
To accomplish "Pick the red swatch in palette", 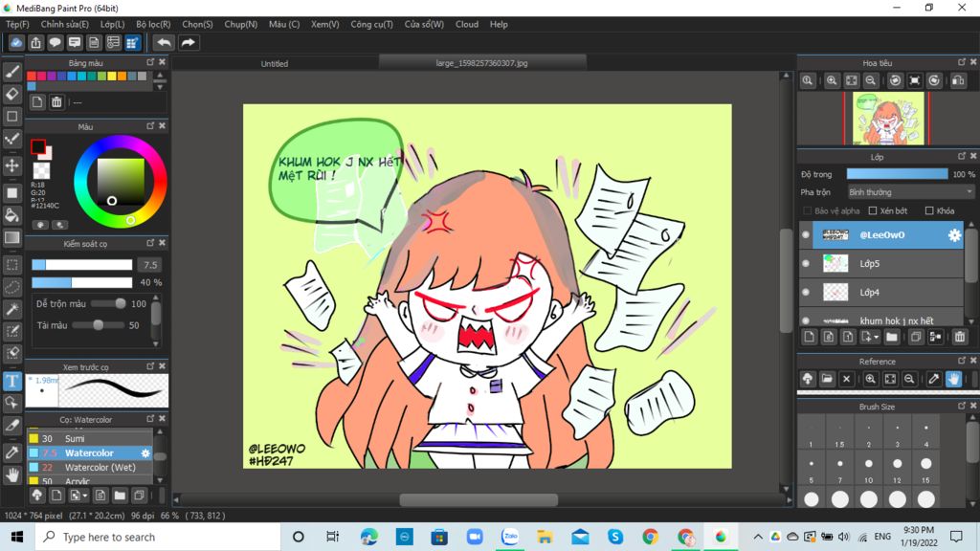I will (x=32, y=77).
